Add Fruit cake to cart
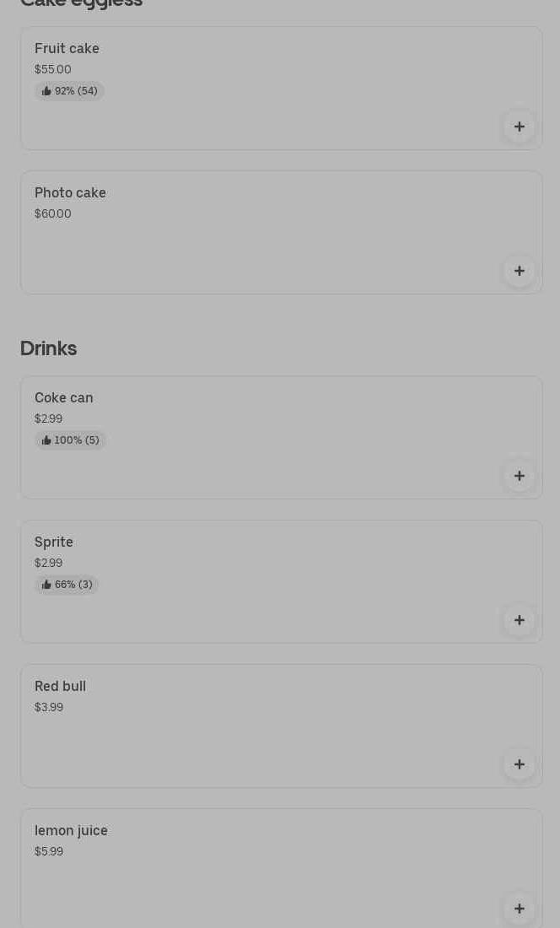Image resolution: width=560 pixels, height=928 pixels. 520,127
